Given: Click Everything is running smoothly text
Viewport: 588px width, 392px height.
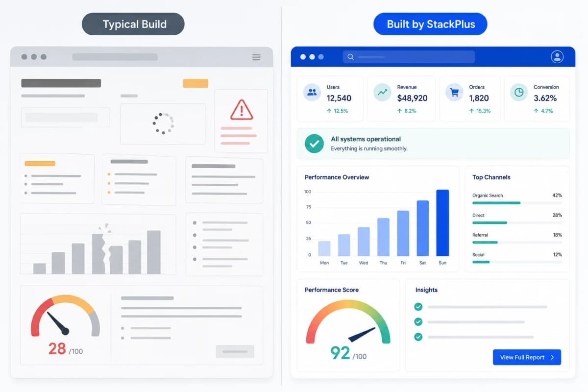Looking at the screenshot, I should (369, 148).
